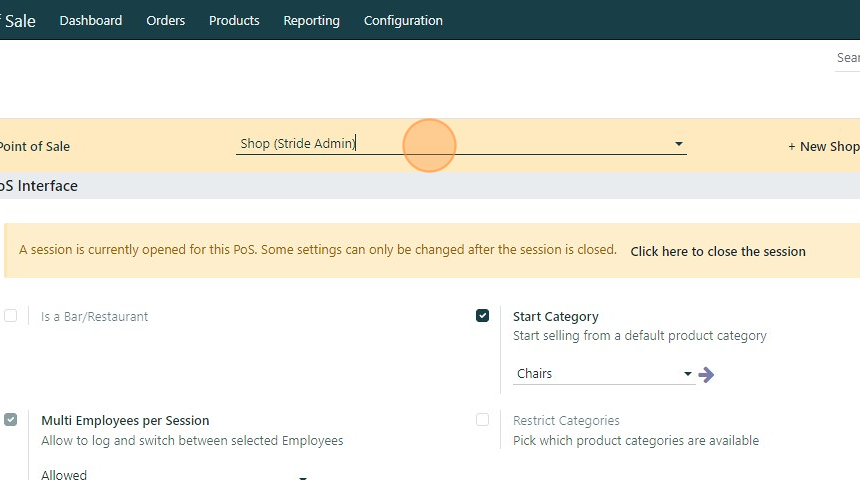Expand the Point of Sale shop dropdown
Image resolution: width=860 pixels, height=480 pixels.
(x=679, y=144)
